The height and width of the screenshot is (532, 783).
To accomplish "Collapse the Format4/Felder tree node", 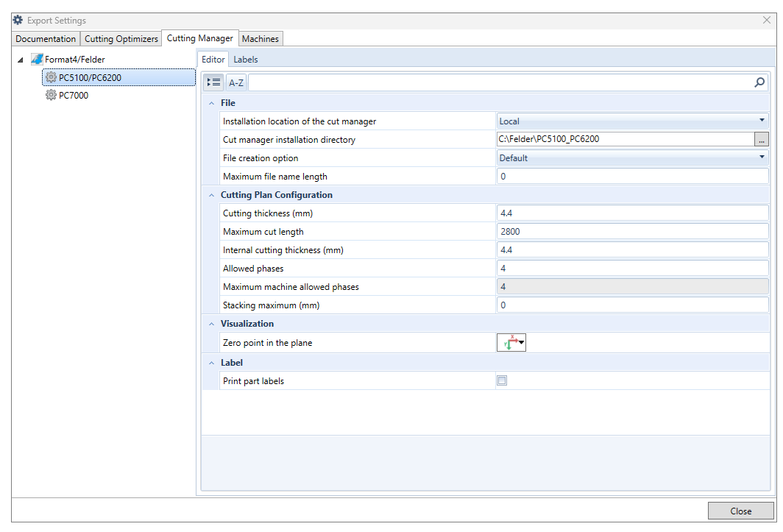I will [x=21, y=60].
